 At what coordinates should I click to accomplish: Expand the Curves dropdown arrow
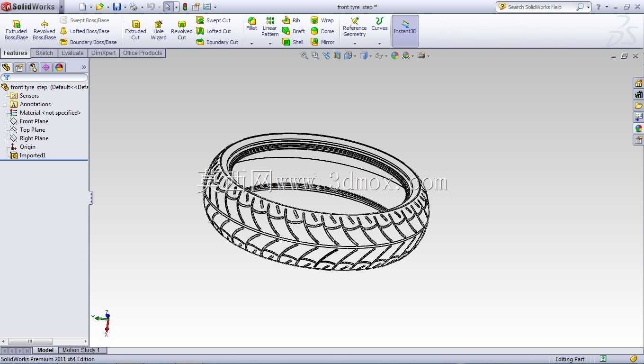click(379, 44)
